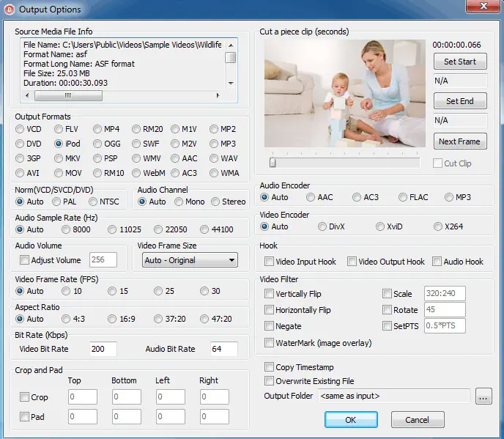Choose Mono audio channel
The image size is (504, 439).
[179, 202]
